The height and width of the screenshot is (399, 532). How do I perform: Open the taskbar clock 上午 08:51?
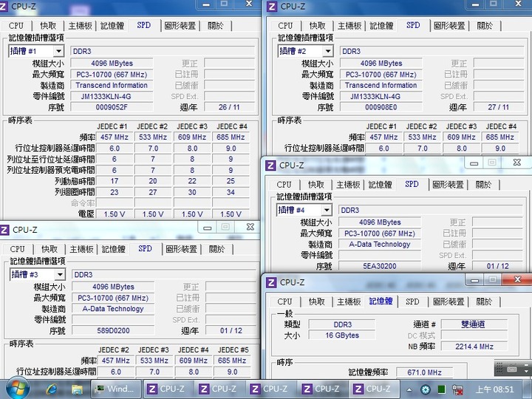tap(494, 389)
